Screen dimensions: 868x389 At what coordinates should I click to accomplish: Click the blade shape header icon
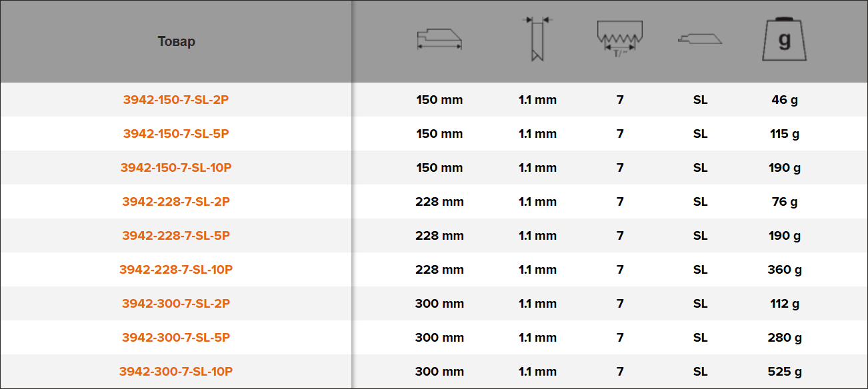pos(700,39)
